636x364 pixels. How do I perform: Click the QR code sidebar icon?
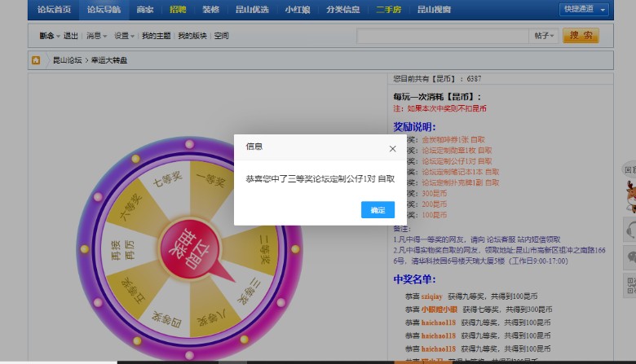coord(629,285)
